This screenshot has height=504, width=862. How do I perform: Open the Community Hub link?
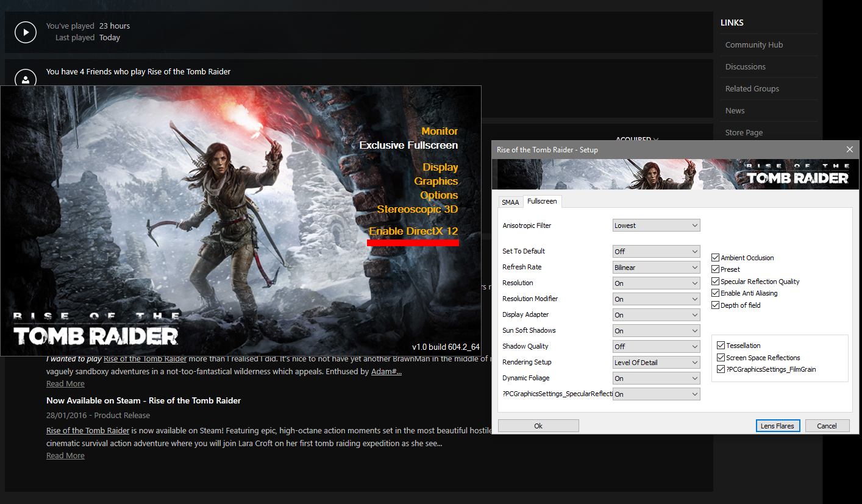click(754, 44)
